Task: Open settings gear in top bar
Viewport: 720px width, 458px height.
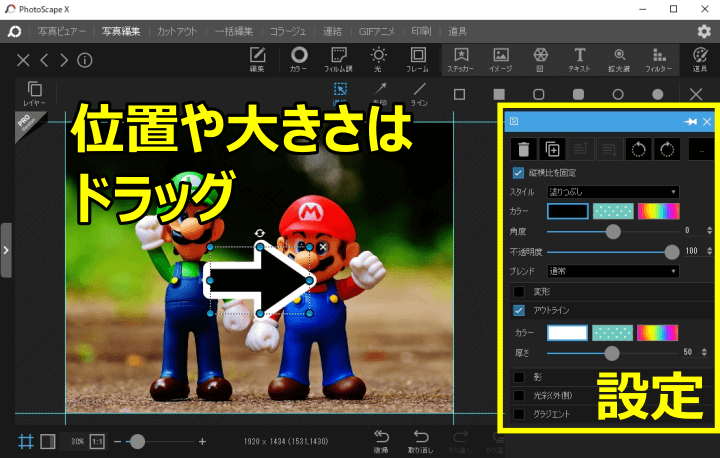Action: pyautogui.click(x=704, y=31)
